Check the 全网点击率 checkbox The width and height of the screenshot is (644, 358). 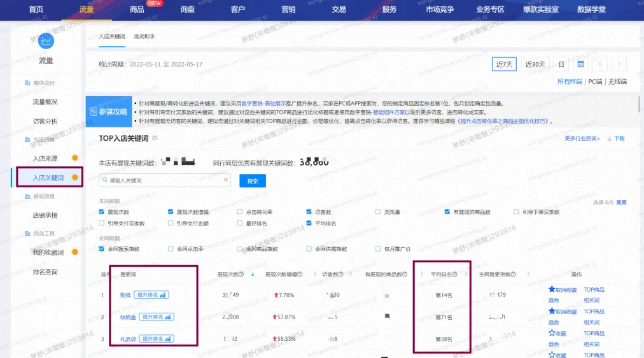(x=171, y=249)
